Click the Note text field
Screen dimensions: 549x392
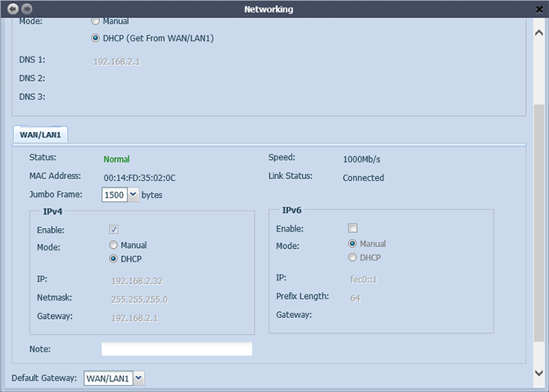176,349
